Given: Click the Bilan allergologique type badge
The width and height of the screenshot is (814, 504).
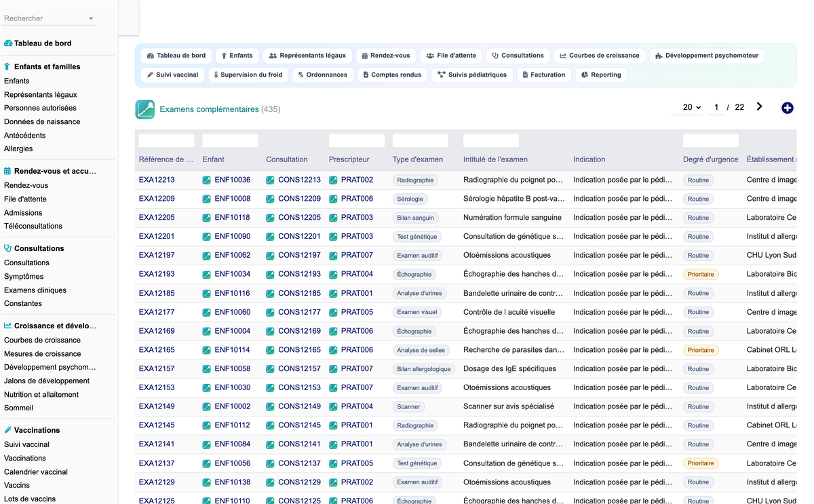Looking at the screenshot, I should click(424, 369).
